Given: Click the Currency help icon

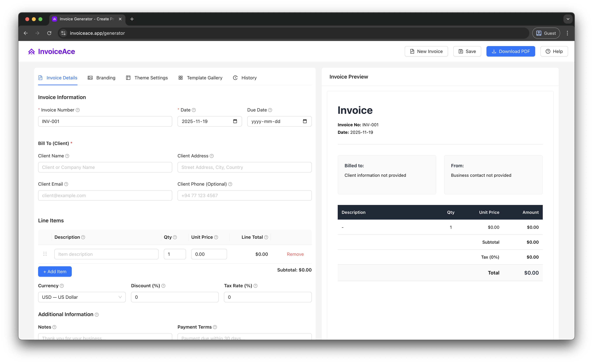Looking at the screenshot, I should (x=62, y=286).
